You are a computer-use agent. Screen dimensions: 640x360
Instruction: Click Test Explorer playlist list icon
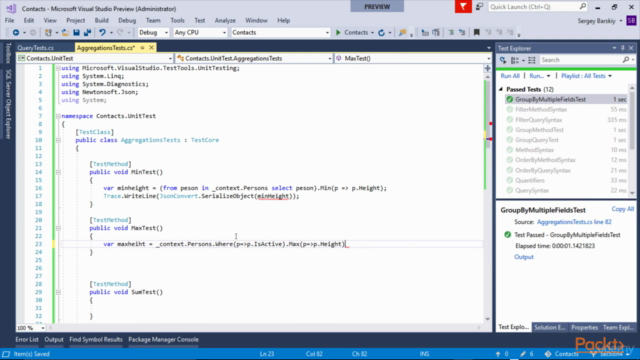[532, 60]
